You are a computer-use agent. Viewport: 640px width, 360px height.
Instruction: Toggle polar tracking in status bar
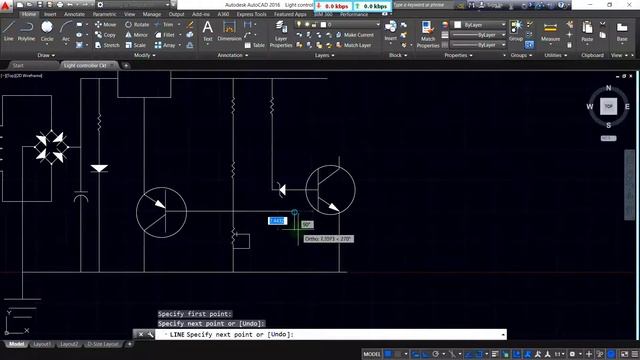click(436, 354)
